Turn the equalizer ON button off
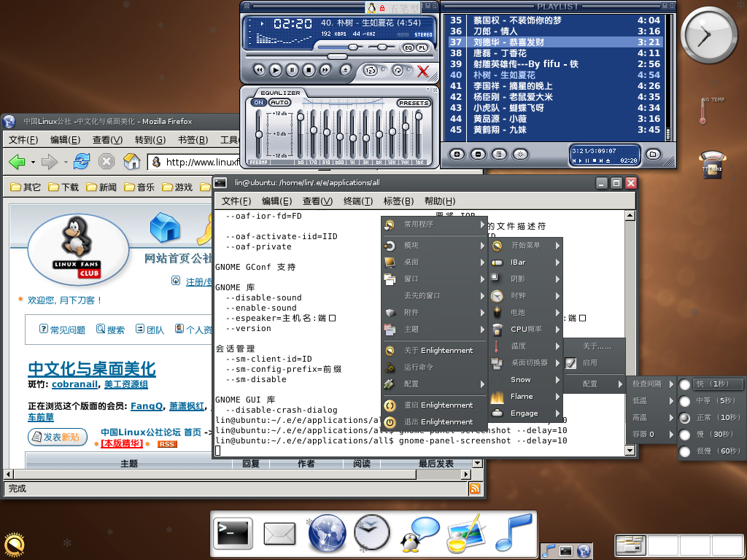The image size is (747, 560). 259,102
